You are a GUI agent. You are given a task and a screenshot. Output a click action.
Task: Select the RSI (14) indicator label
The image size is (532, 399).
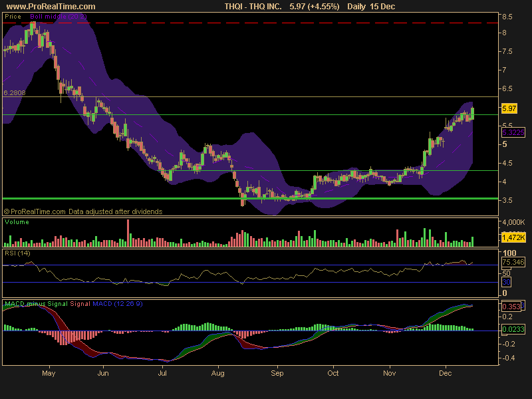click(x=17, y=253)
